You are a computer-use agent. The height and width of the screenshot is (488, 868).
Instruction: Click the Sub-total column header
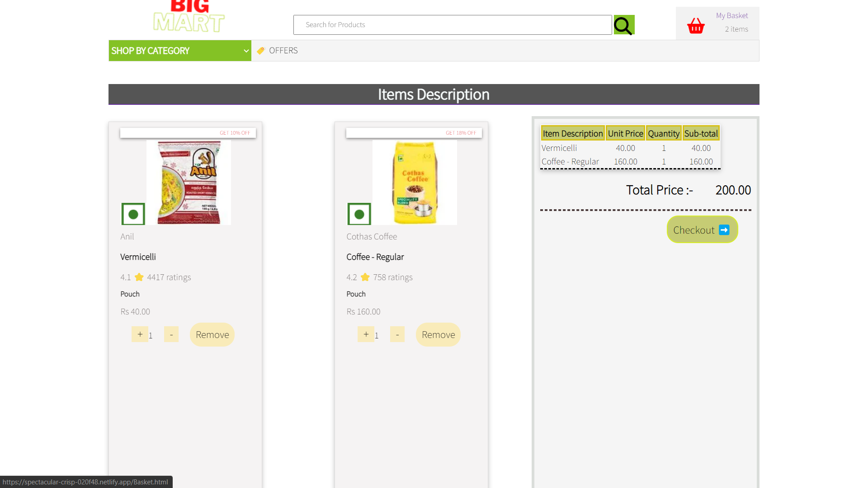click(x=701, y=133)
